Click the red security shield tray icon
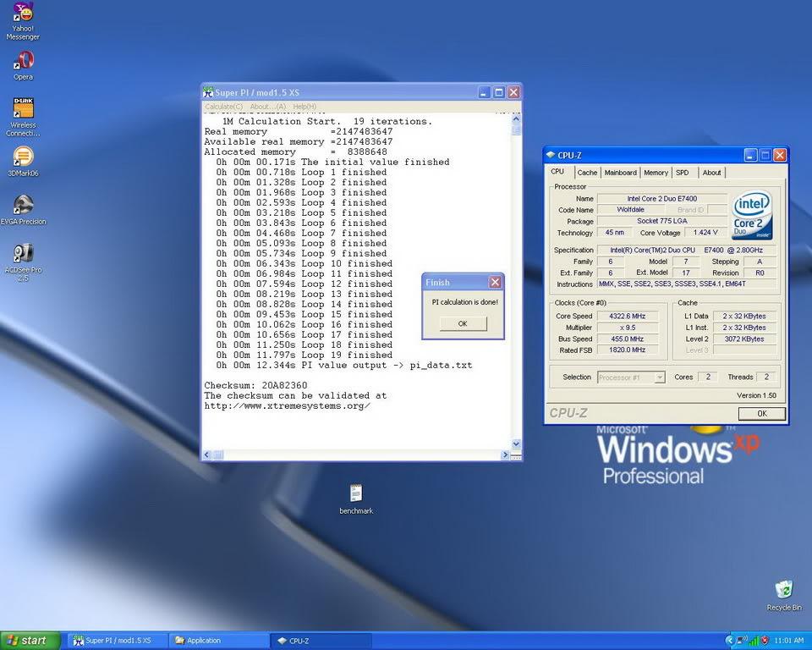812x650 pixels. tap(765, 641)
